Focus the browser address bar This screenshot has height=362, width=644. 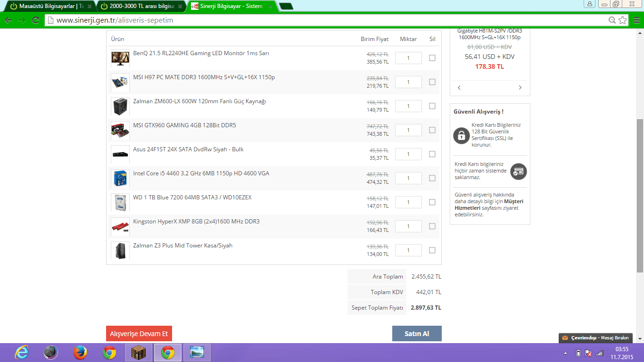[330, 20]
